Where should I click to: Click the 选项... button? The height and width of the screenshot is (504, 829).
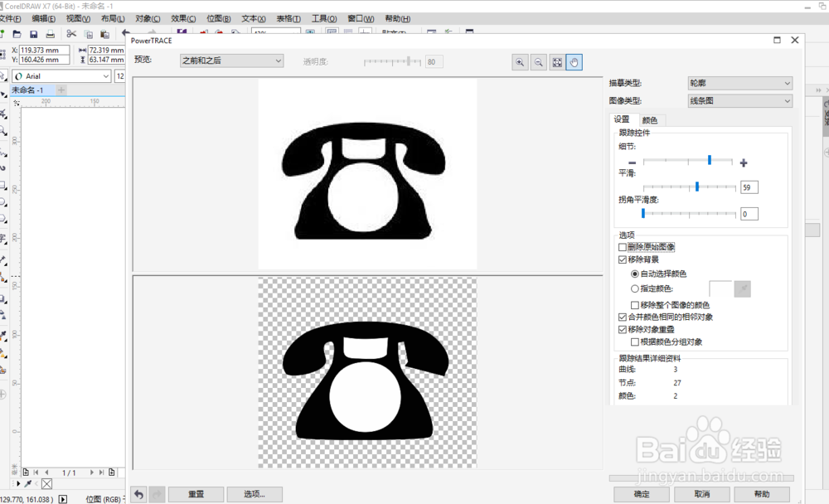[255, 495]
